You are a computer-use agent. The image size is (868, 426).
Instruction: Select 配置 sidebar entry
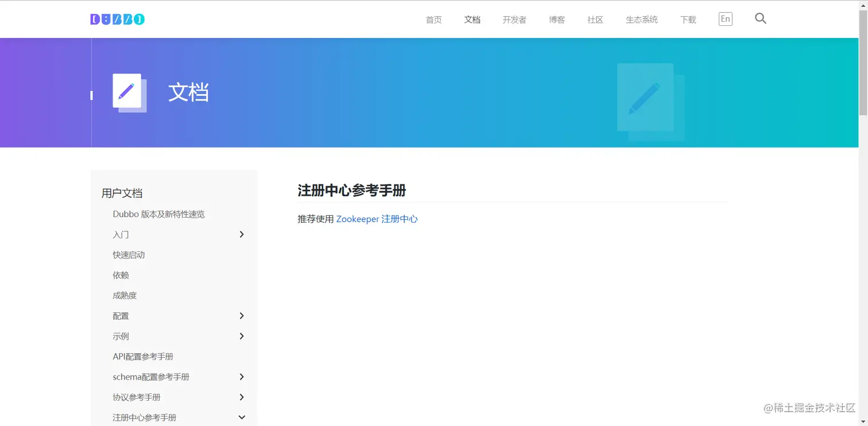[121, 316]
